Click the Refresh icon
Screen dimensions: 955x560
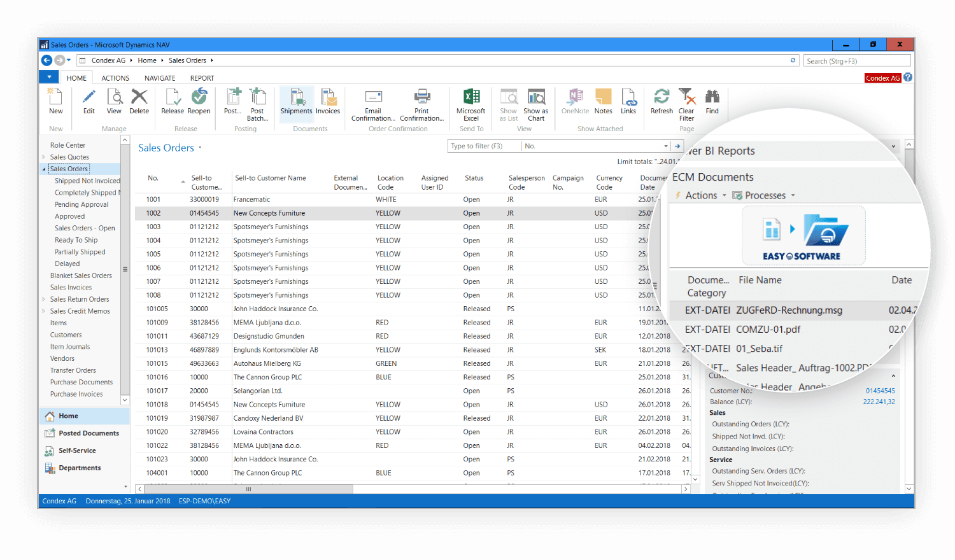(662, 97)
